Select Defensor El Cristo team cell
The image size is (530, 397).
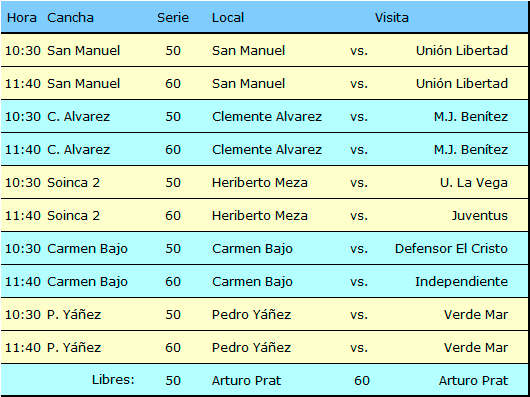451,249
